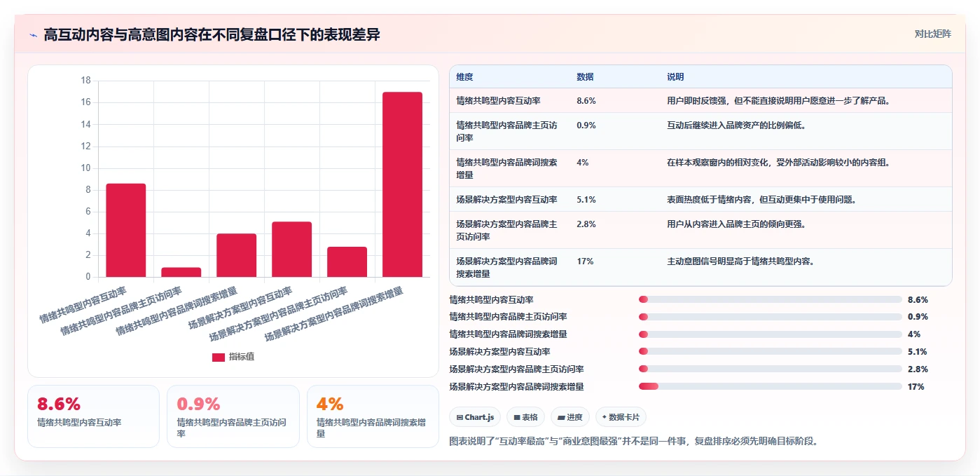The image size is (980, 476).
Task: Select the Chart.js chip
Action: (x=475, y=417)
